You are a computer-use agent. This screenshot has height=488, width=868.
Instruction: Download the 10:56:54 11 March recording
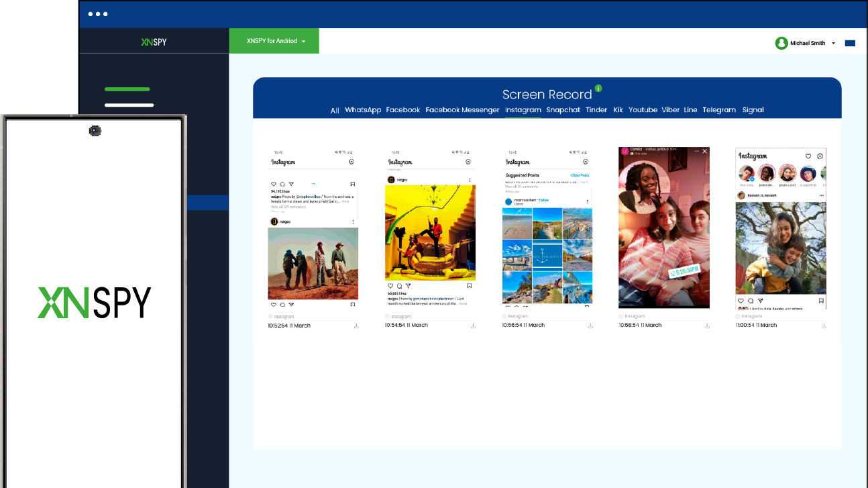[590, 326]
